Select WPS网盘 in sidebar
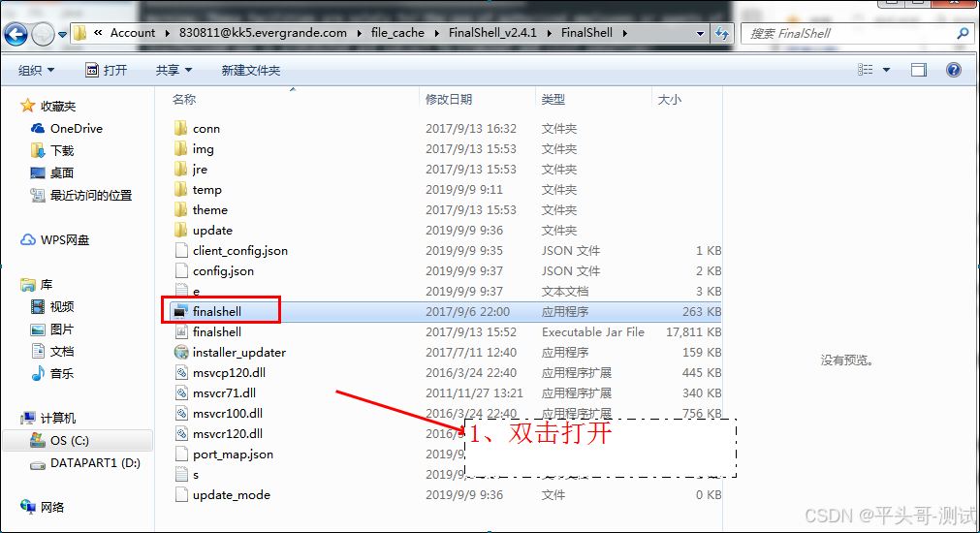This screenshot has width=980, height=533. (55, 240)
